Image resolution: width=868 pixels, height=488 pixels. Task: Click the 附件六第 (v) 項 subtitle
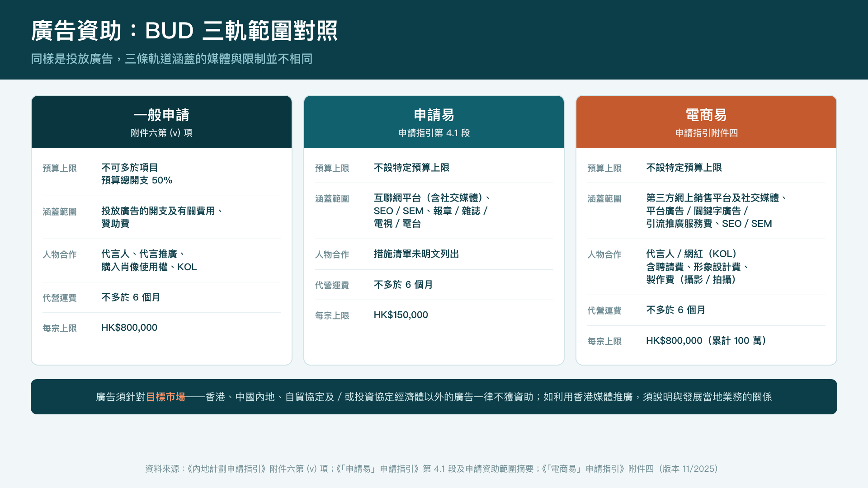point(161,133)
